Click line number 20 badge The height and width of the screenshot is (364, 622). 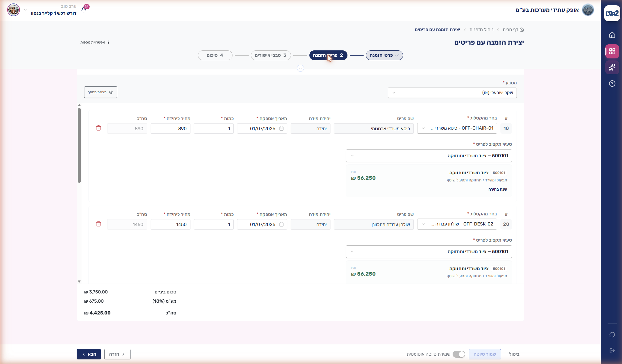pyautogui.click(x=506, y=224)
